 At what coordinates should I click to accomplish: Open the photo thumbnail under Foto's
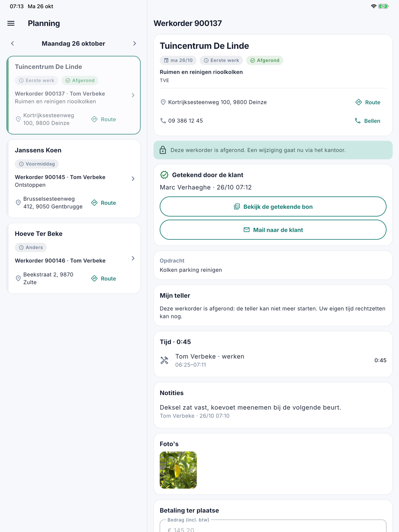point(178,470)
